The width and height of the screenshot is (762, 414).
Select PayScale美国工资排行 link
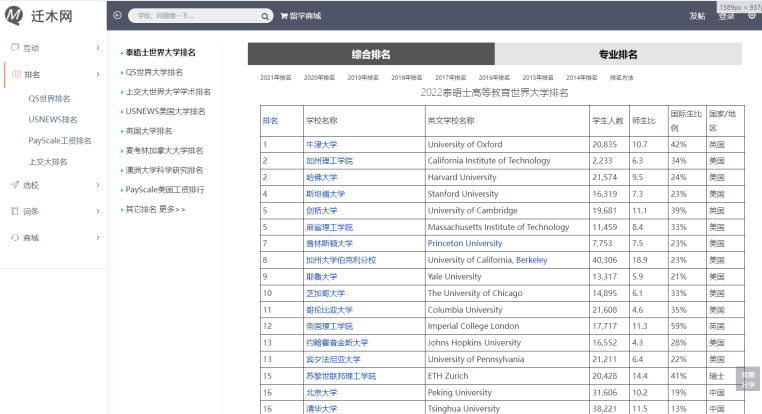tap(165, 190)
